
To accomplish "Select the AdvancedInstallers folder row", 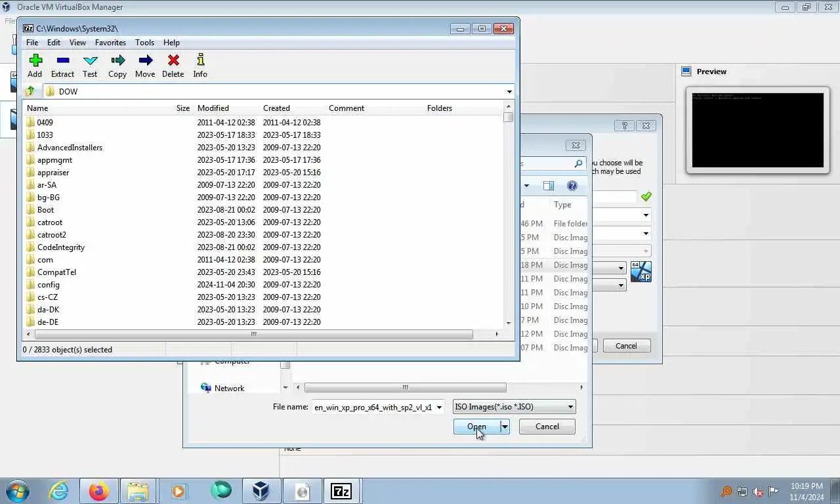I will click(262, 148).
